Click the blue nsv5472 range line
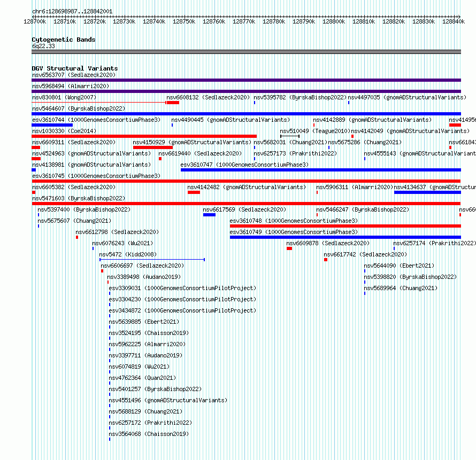This screenshot has width=476, height=460. tap(152, 260)
